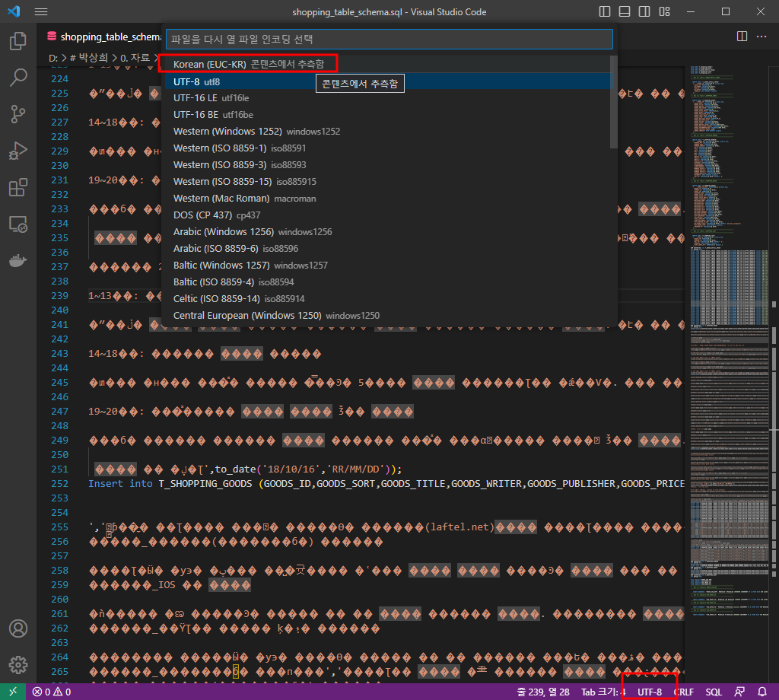Toggle primary side bar layout icon
The height and width of the screenshot is (700, 779).
605,11
